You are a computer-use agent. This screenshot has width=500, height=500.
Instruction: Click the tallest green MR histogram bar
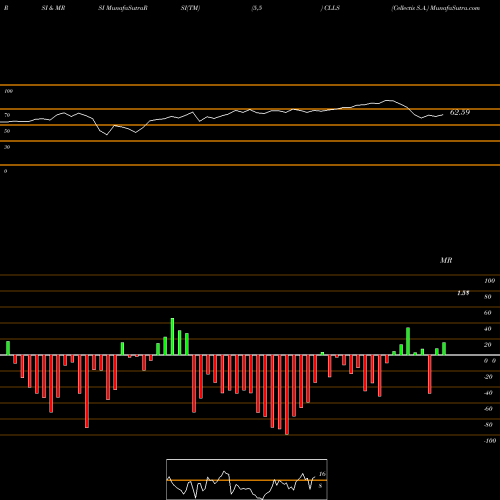coord(172,337)
